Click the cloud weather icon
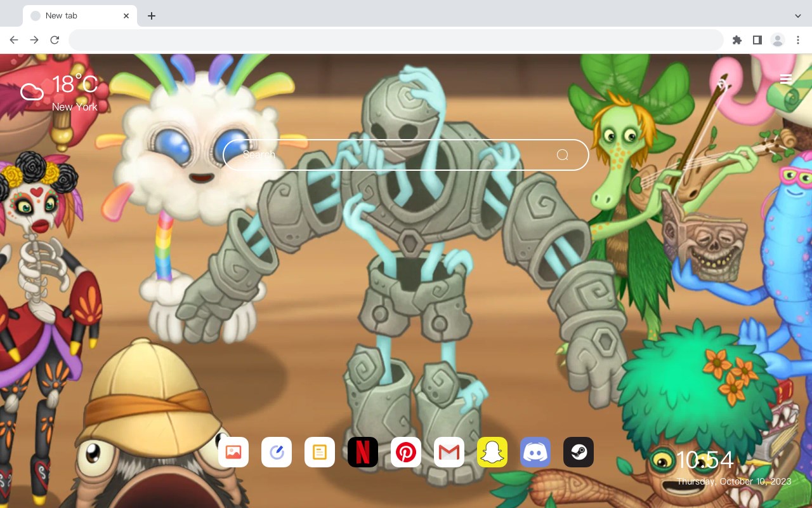The width and height of the screenshot is (812, 508). (32, 92)
